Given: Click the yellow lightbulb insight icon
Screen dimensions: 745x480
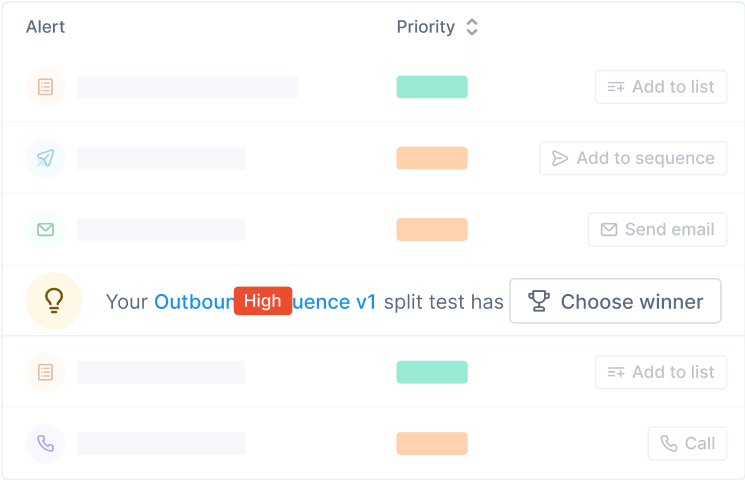Looking at the screenshot, I should pos(54,301).
